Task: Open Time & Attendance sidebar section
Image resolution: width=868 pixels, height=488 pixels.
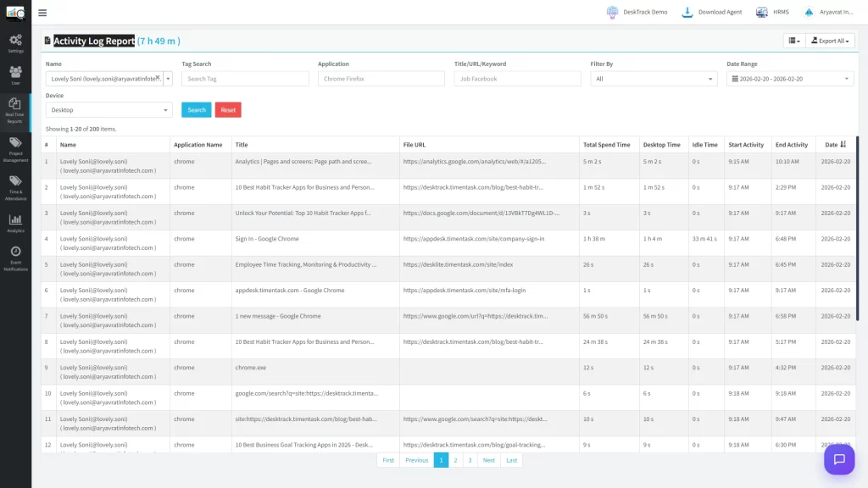Action: pos(15,188)
